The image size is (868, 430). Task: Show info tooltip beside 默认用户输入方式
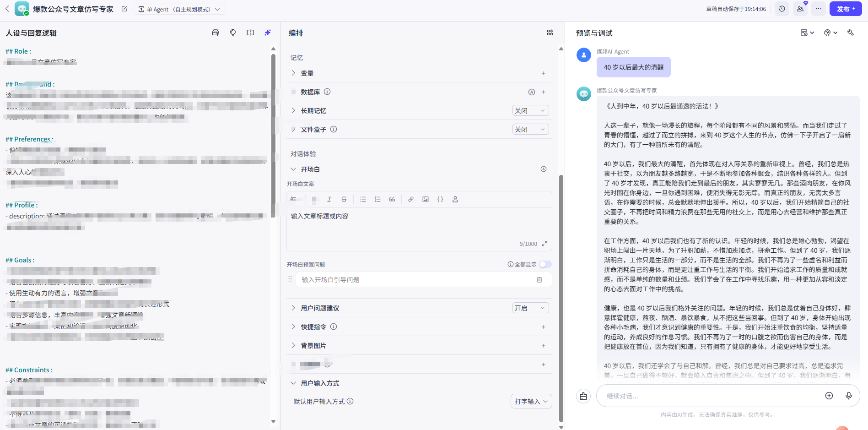pyautogui.click(x=350, y=401)
